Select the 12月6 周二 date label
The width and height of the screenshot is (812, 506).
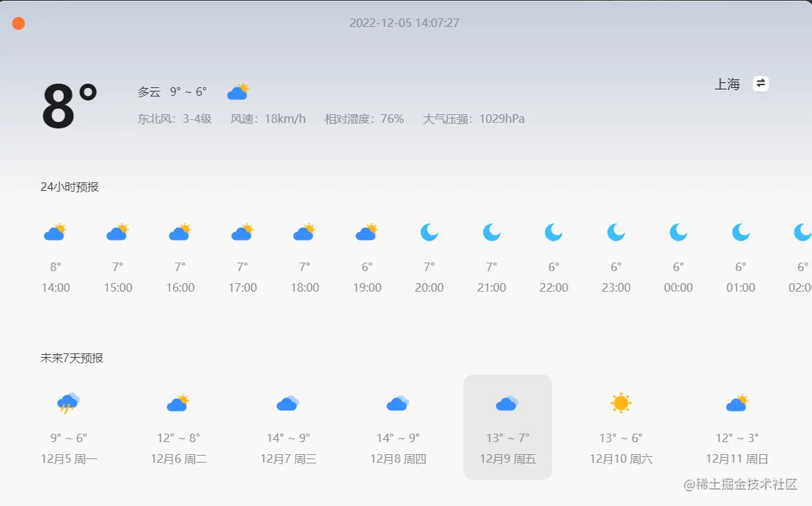click(x=179, y=459)
